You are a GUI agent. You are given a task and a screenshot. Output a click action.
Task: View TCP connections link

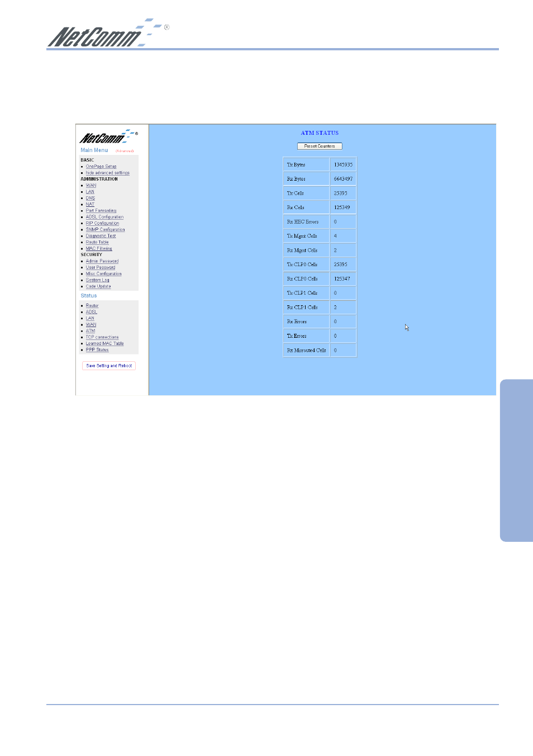(102, 337)
